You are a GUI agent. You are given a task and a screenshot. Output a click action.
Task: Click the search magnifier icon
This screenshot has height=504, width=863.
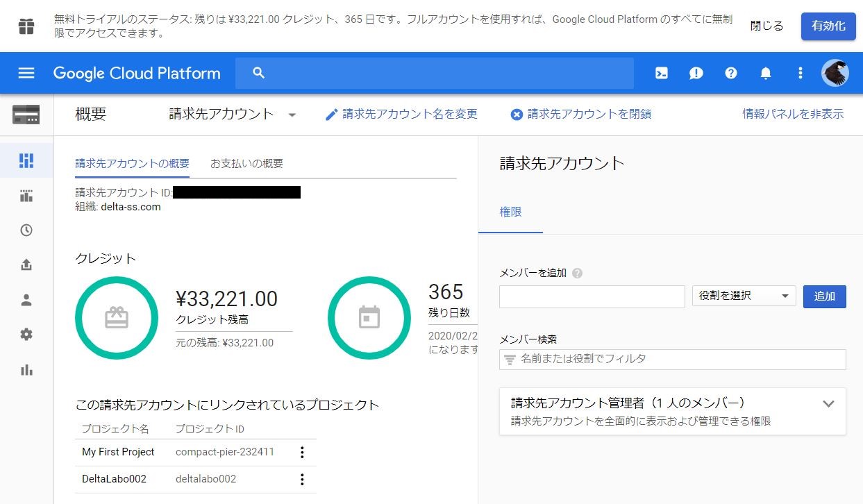pyautogui.click(x=259, y=73)
